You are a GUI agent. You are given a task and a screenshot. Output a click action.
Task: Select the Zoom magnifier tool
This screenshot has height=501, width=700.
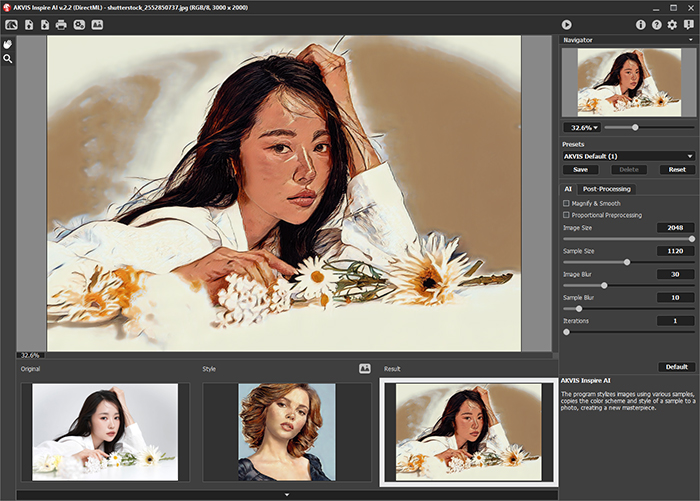[8, 59]
